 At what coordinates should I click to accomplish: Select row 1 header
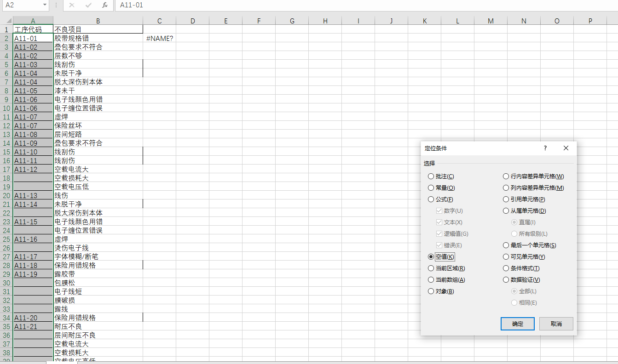click(x=6, y=29)
